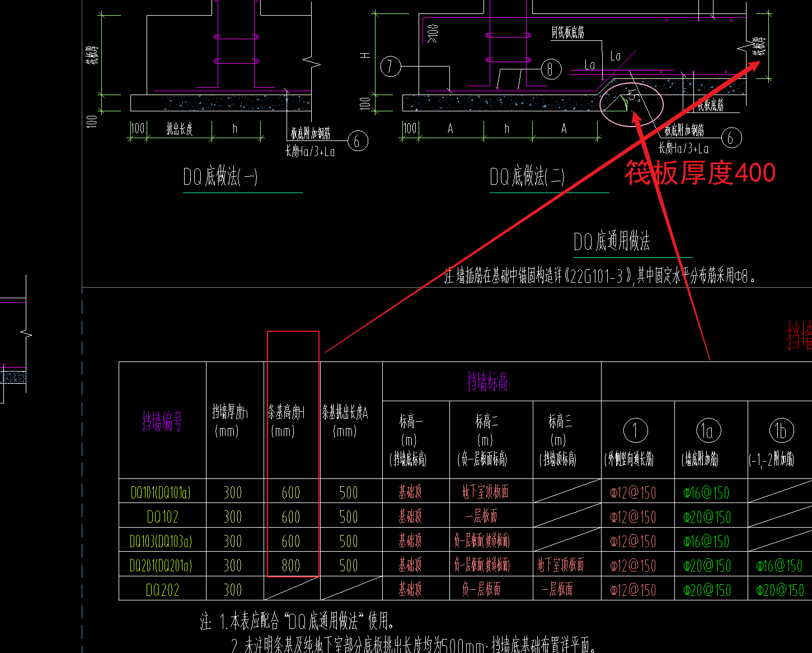Click the 300 thickness cell for DQ202

(233, 590)
